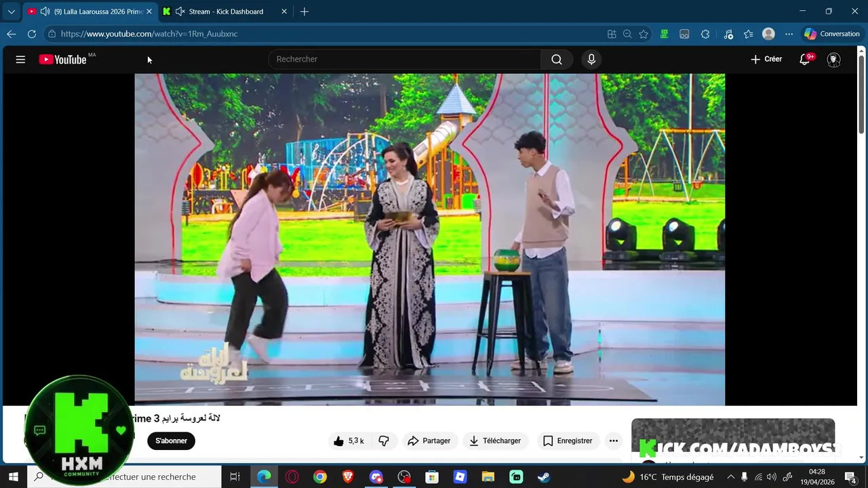Open the browser Extensions puzzle icon
The height and width of the screenshot is (488, 868).
[705, 34]
